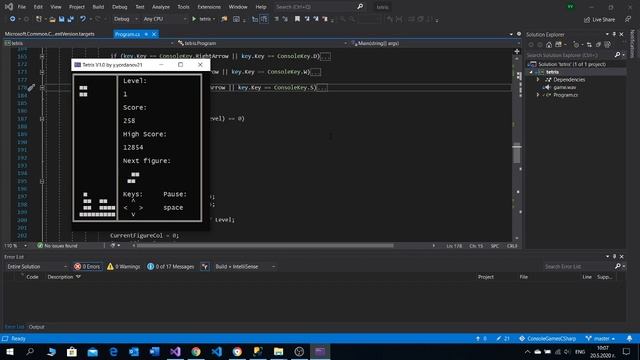The image size is (640, 360).
Task: Toggle the Error List build filter funnel icon
Action: [x=205, y=267]
